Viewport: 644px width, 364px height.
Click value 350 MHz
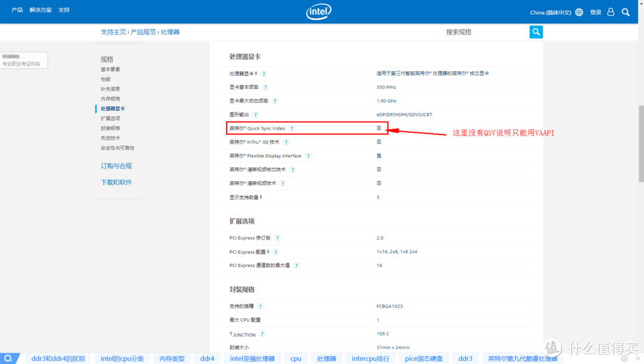pos(386,88)
